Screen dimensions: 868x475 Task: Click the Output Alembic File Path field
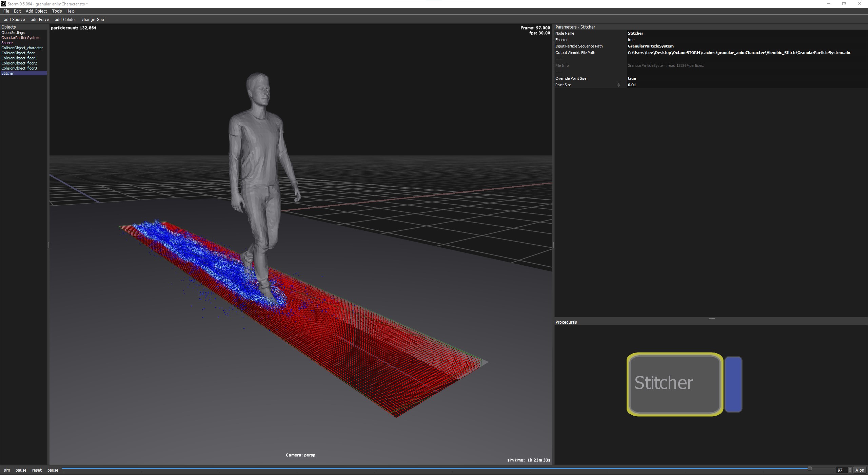(x=739, y=53)
